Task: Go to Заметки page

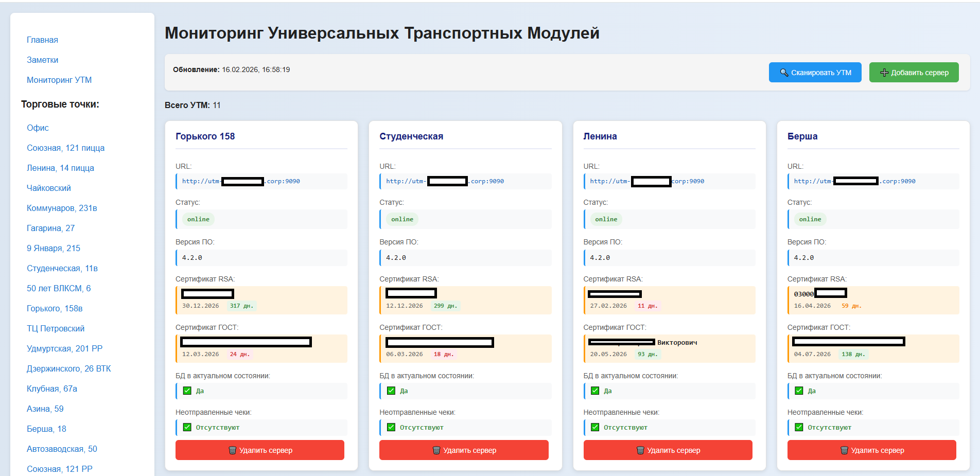Action: pyautogui.click(x=42, y=60)
